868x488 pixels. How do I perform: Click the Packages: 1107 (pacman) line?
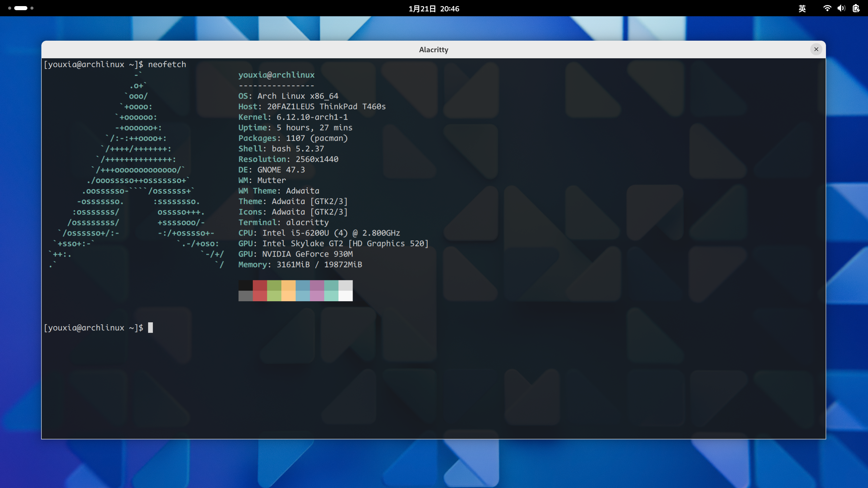pyautogui.click(x=293, y=138)
